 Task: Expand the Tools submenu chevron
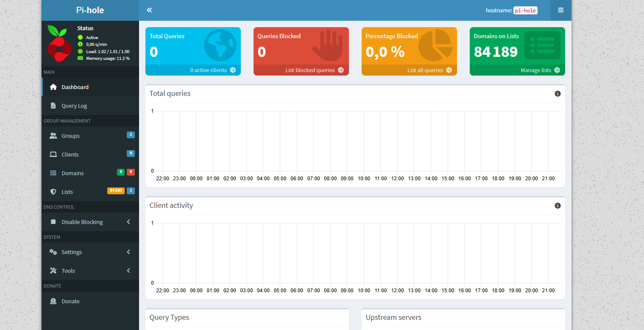point(128,270)
